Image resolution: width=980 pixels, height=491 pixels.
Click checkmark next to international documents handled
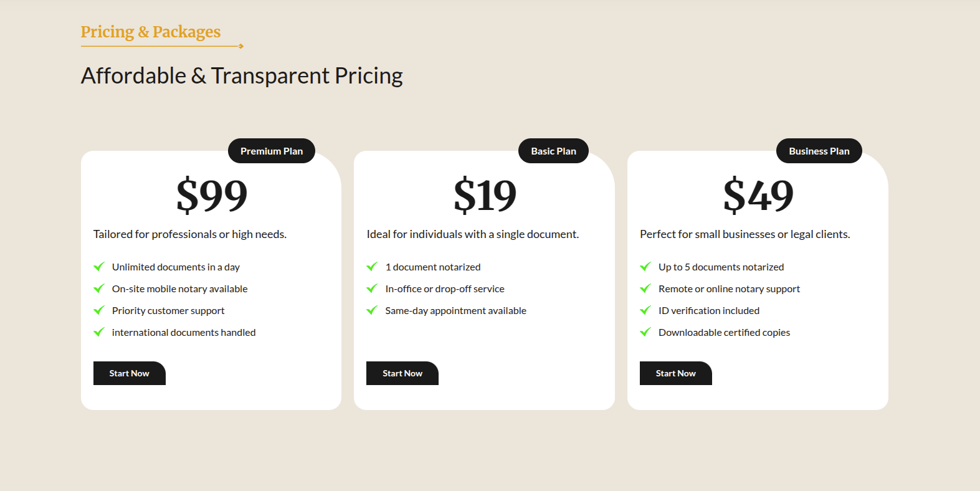coord(99,332)
